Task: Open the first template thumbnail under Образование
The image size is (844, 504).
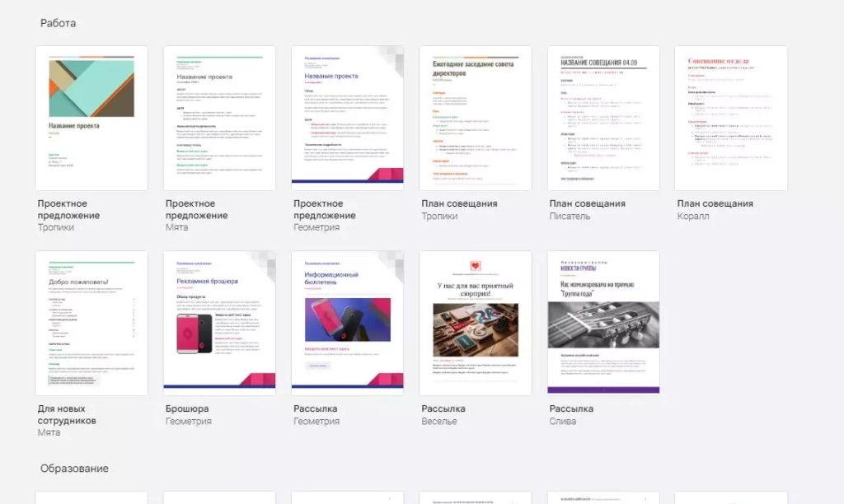Action: (x=91, y=497)
